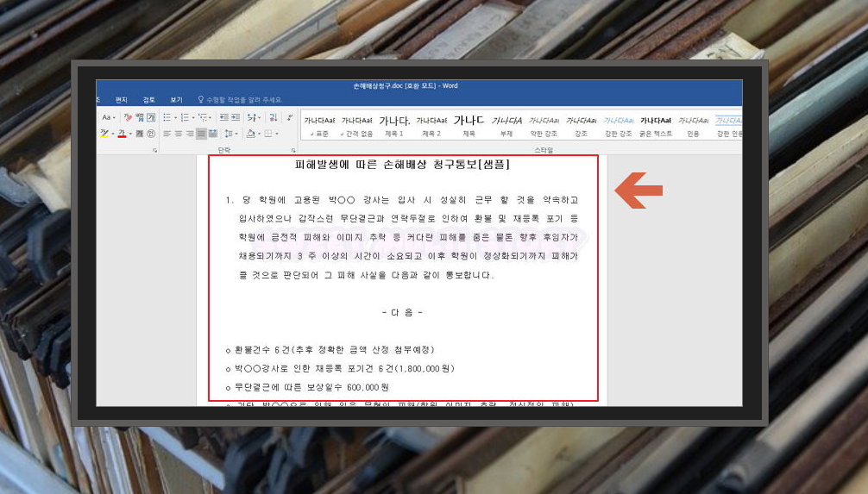This screenshot has height=494, width=868.
Task: Apply the 간격 없음 style
Action: pos(357,127)
